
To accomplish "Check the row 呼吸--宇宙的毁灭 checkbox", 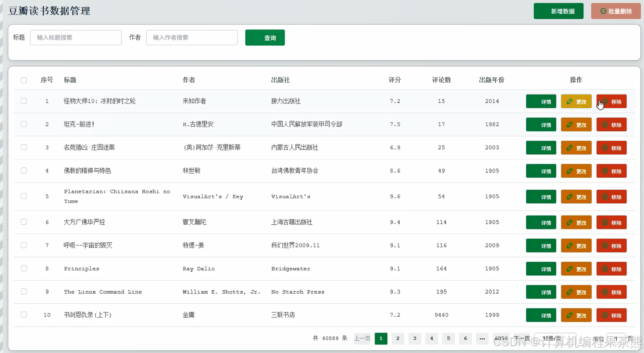I will [x=24, y=245].
